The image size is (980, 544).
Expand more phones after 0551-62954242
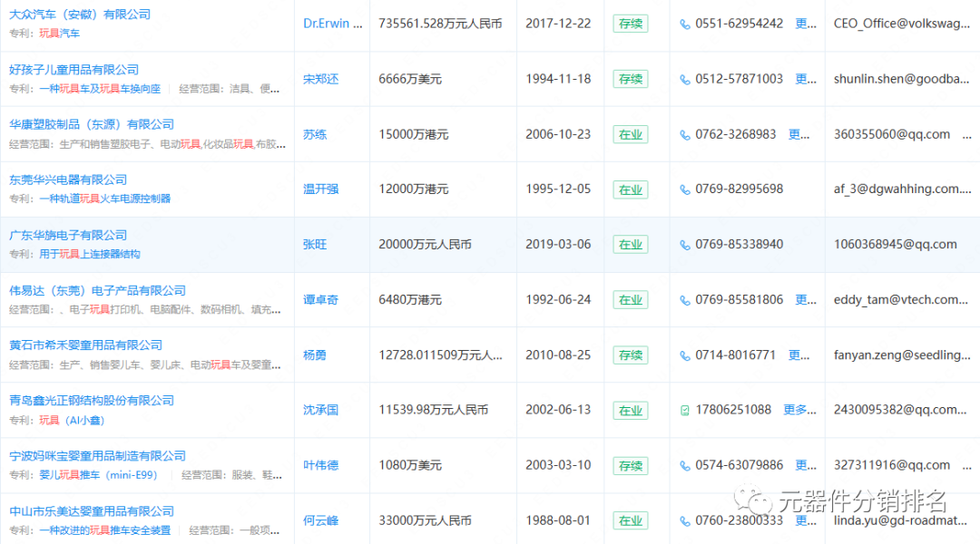[x=806, y=24]
